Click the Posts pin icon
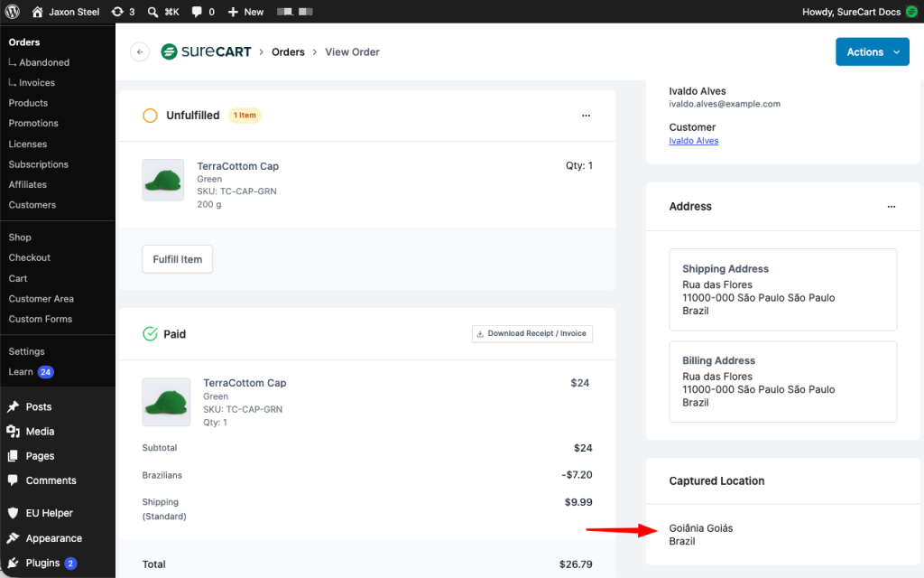Viewport: 924px width, 578px height. (13, 407)
